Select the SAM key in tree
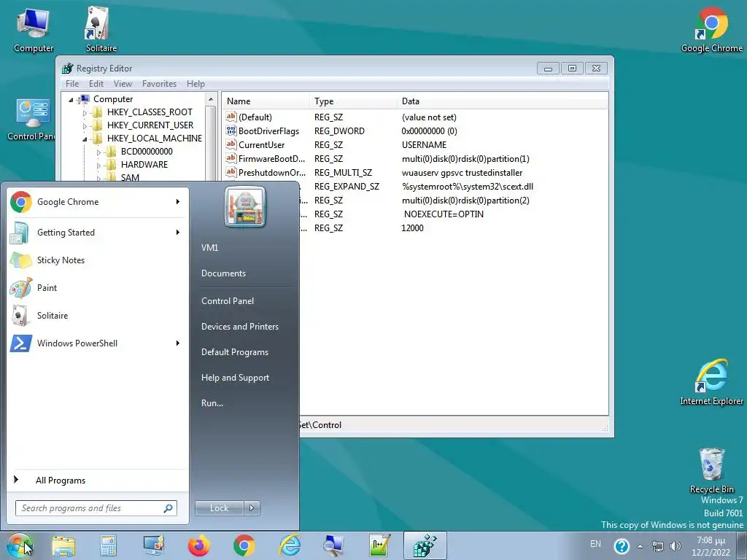This screenshot has height=560, width=747. click(130, 178)
